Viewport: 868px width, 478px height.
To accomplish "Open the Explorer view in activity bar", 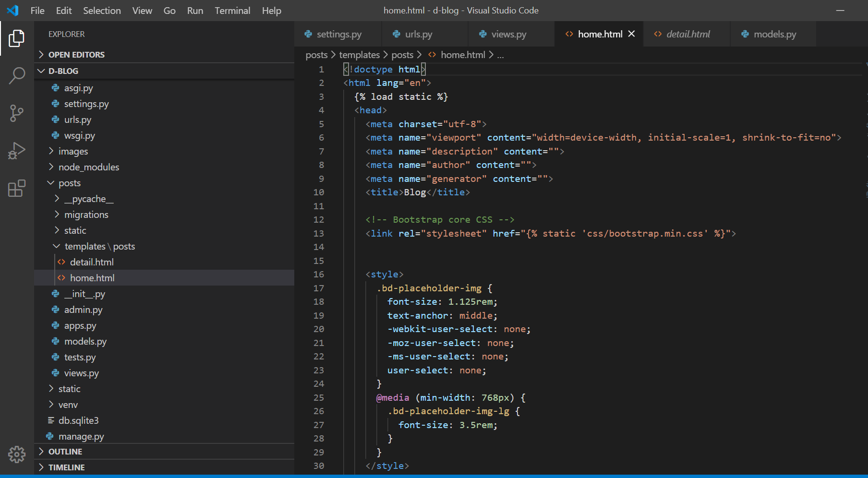I will [x=17, y=38].
